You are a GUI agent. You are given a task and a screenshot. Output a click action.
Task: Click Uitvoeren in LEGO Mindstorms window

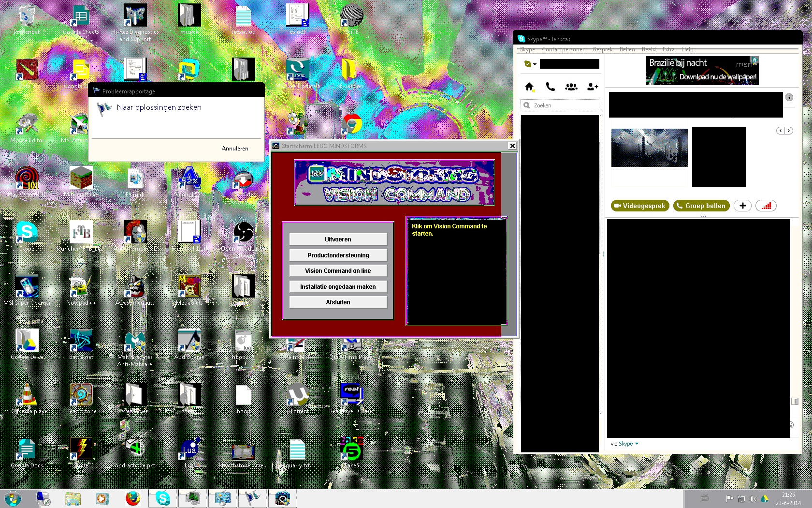tap(338, 239)
